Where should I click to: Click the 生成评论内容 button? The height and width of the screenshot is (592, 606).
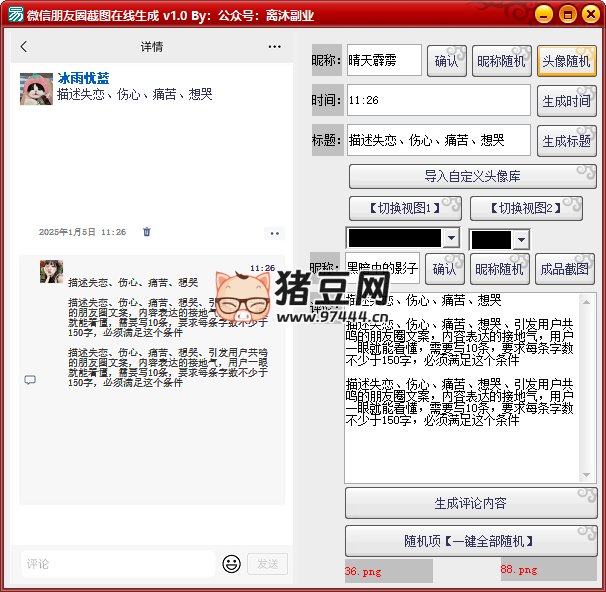coord(471,503)
